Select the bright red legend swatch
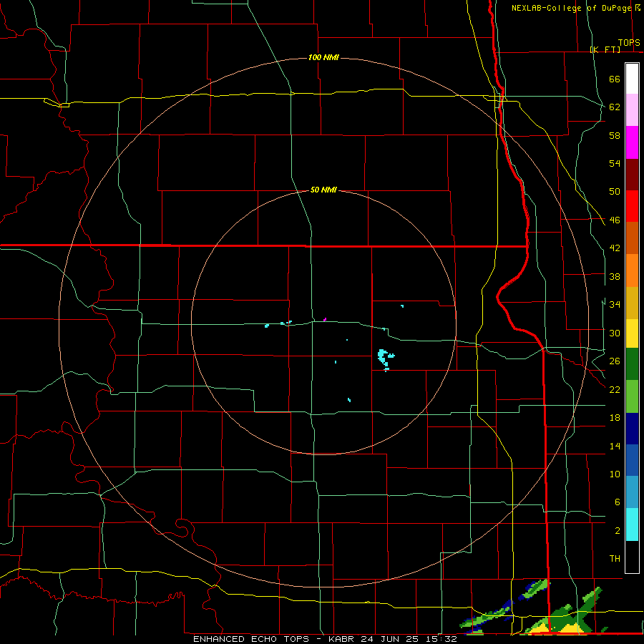The height and width of the screenshot is (644, 644). click(632, 206)
